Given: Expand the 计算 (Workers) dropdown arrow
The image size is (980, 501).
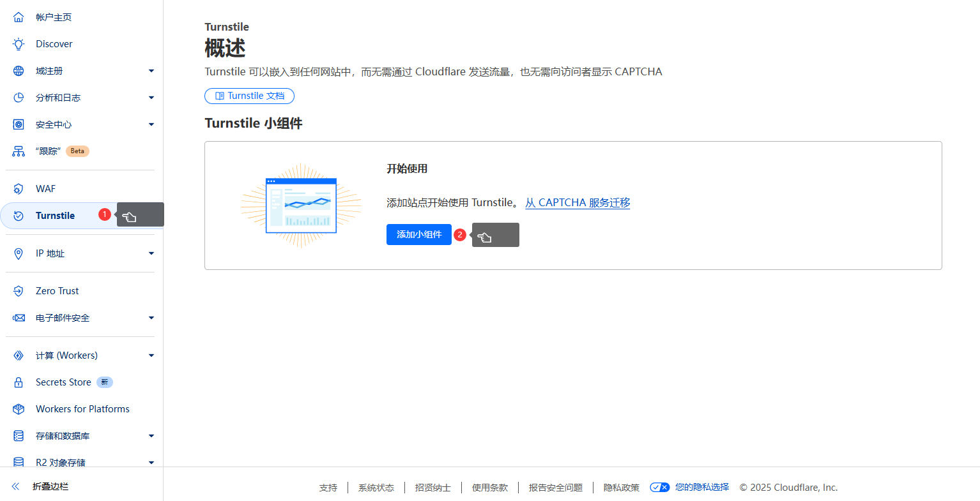Looking at the screenshot, I should coord(151,355).
